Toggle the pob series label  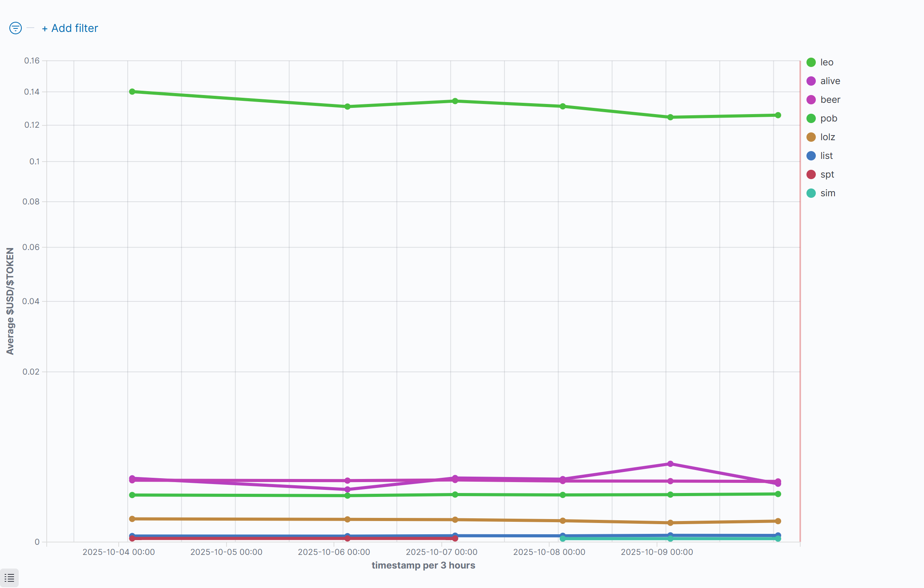pos(829,118)
